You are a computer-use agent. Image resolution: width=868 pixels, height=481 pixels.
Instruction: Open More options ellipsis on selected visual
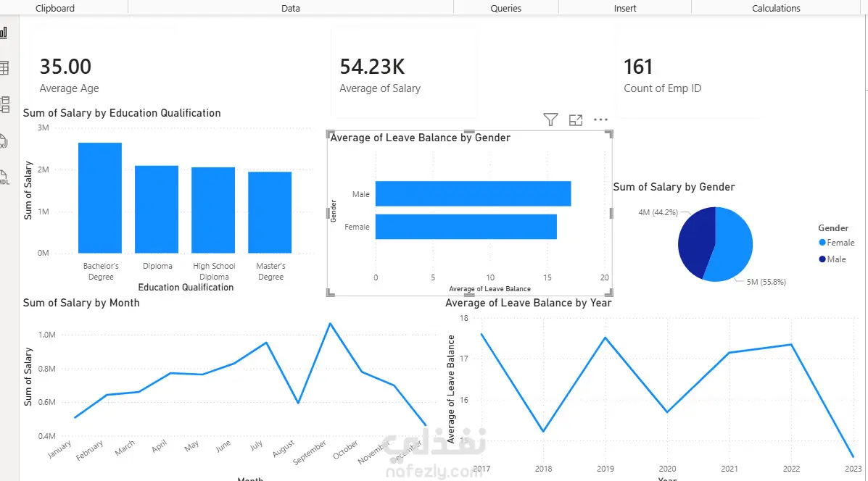coord(600,120)
